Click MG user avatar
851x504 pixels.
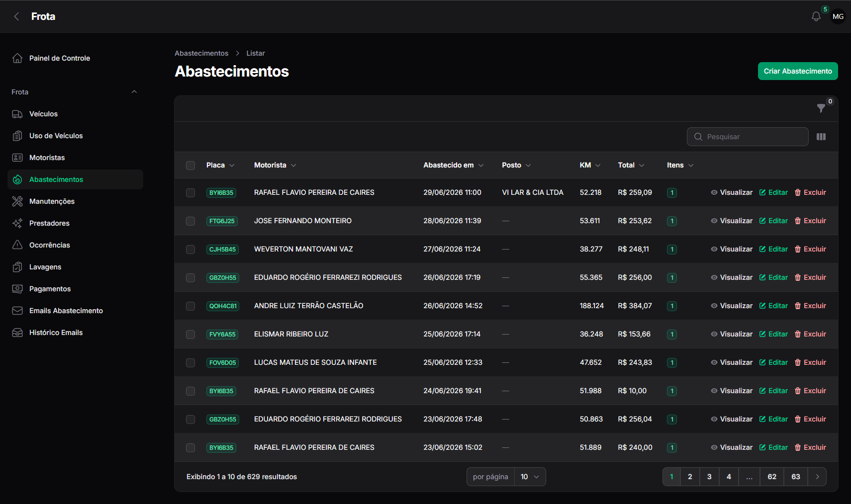[838, 16]
